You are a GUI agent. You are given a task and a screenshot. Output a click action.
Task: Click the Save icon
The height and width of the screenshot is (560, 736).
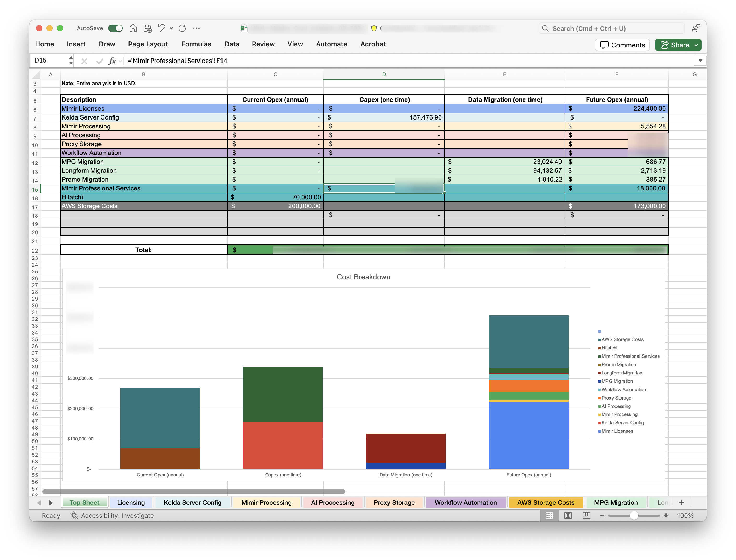pos(148,28)
